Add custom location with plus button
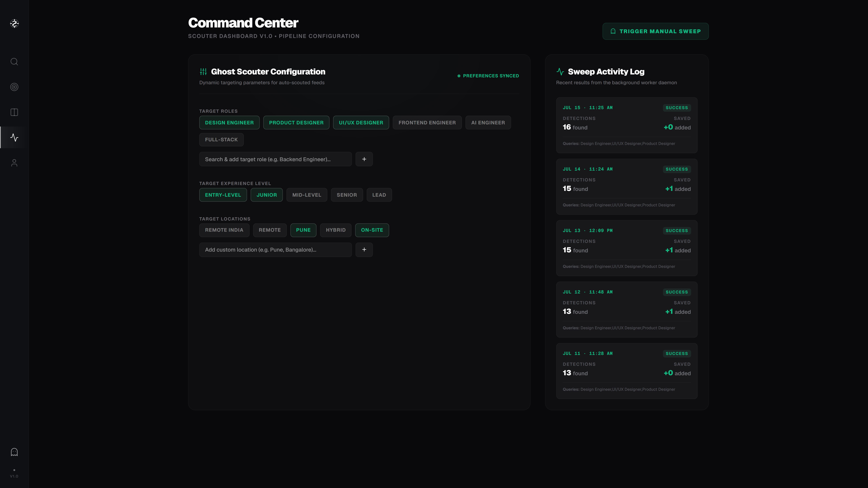868x488 pixels. point(364,250)
